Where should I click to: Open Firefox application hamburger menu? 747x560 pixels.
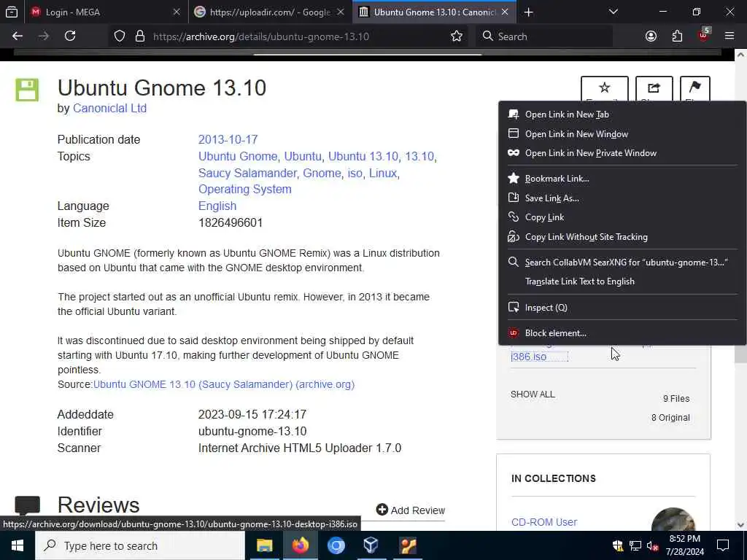(x=729, y=36)
